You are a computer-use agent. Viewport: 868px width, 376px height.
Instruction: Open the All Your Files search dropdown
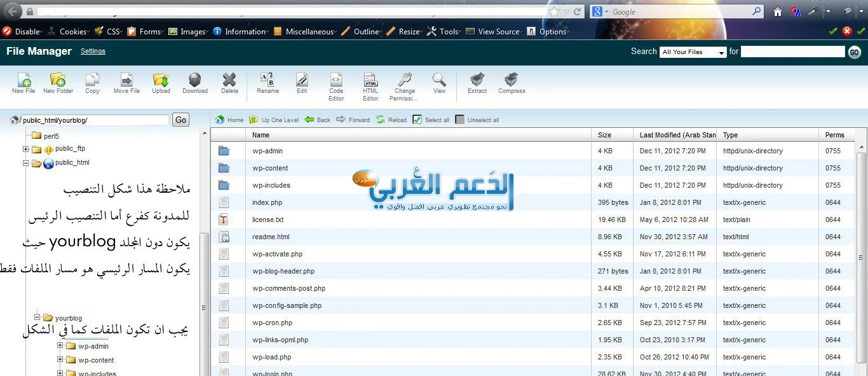[693, 52]
